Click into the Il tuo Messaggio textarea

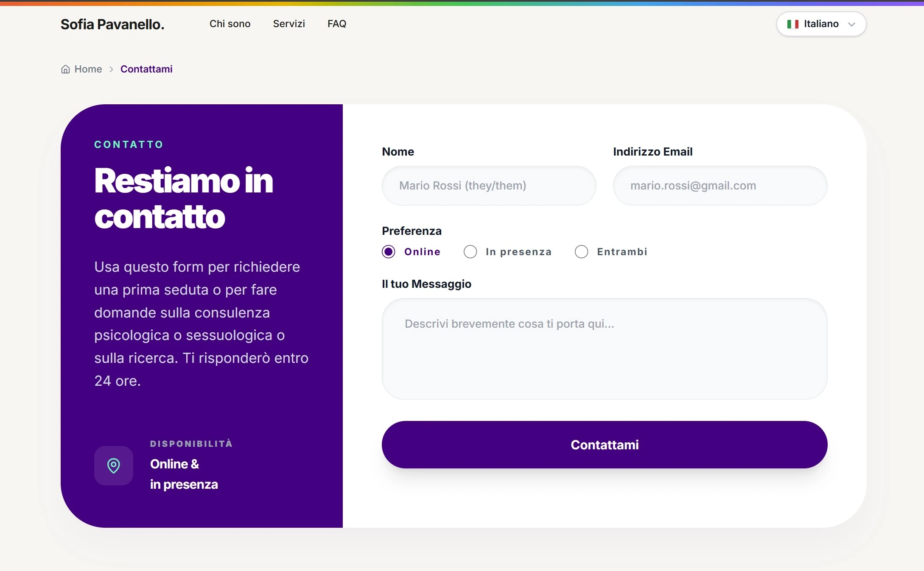coord(605,349)
